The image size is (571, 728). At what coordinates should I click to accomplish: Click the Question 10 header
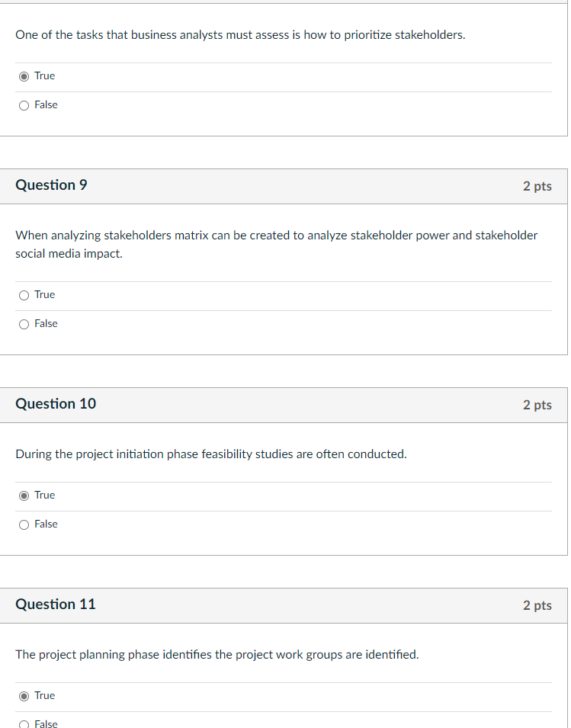click(x=55, y=404)
